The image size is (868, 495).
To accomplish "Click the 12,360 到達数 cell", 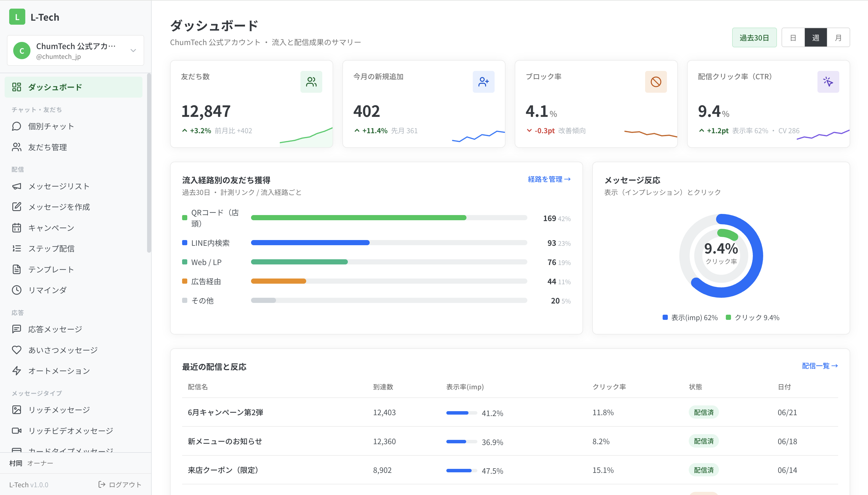I will pyautogui.click(x=384, y=441).
